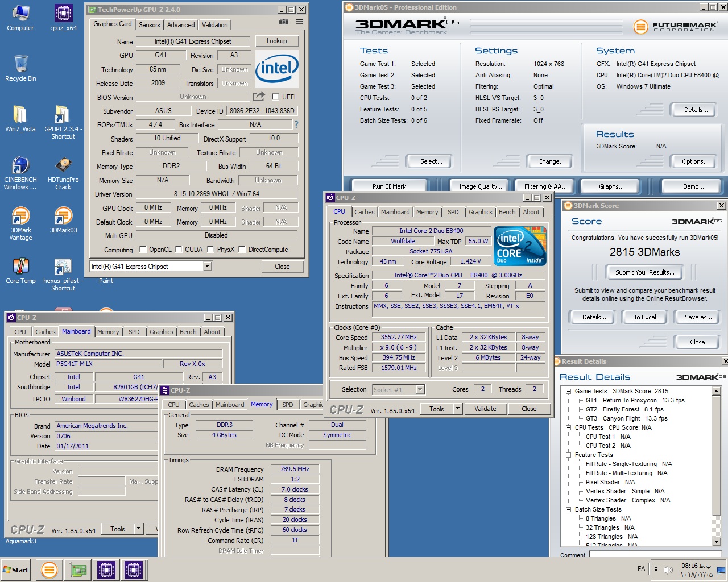Collapse the CPU Tests tree node

point(568,427)
